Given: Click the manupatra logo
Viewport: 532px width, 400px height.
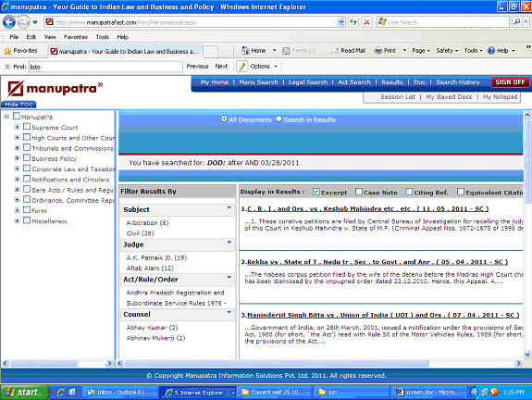Looking at the screenshot, I should [x=55, y=89].
